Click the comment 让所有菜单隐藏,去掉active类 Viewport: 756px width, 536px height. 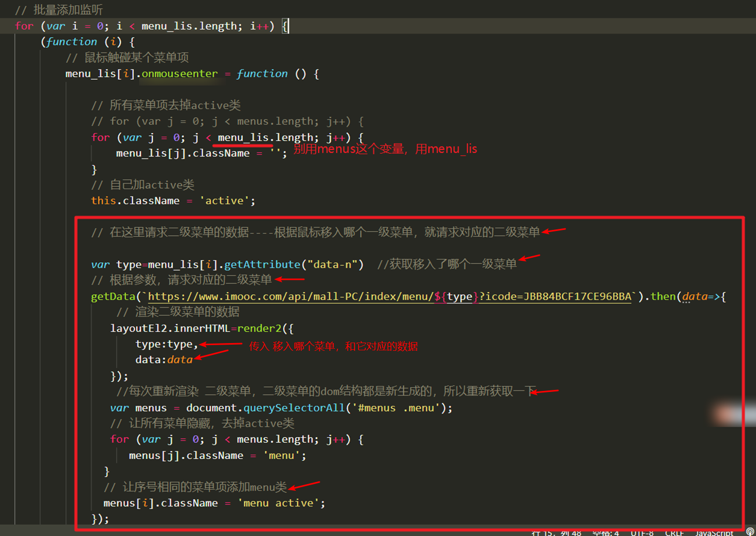click(x=202, y=423)
